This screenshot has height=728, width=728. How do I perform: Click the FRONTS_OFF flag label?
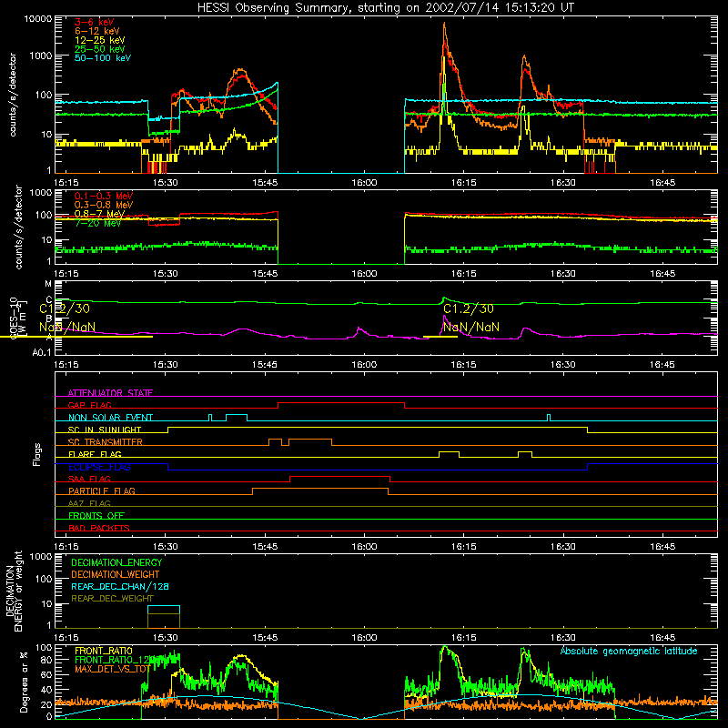tap(96, 515)
